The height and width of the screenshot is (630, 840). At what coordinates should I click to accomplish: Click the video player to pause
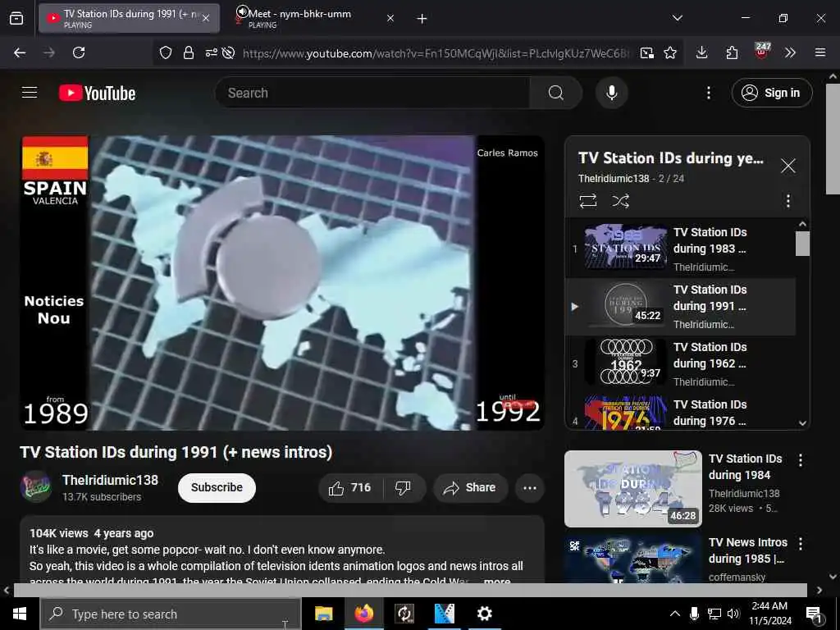(282, 282)
